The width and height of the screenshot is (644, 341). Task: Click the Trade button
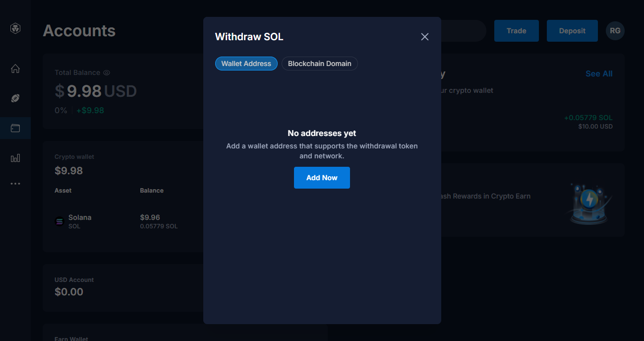pyautogui.click(x=517, y=31)
